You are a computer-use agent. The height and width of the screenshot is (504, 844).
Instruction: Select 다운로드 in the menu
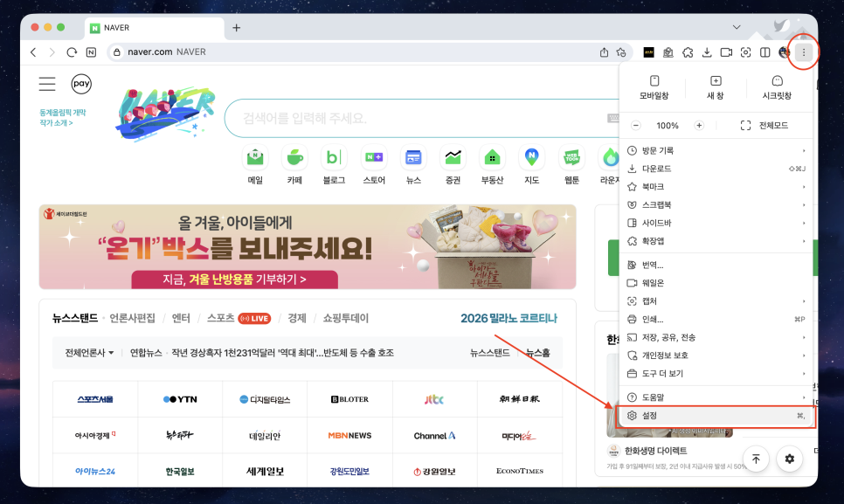point(716,169)
